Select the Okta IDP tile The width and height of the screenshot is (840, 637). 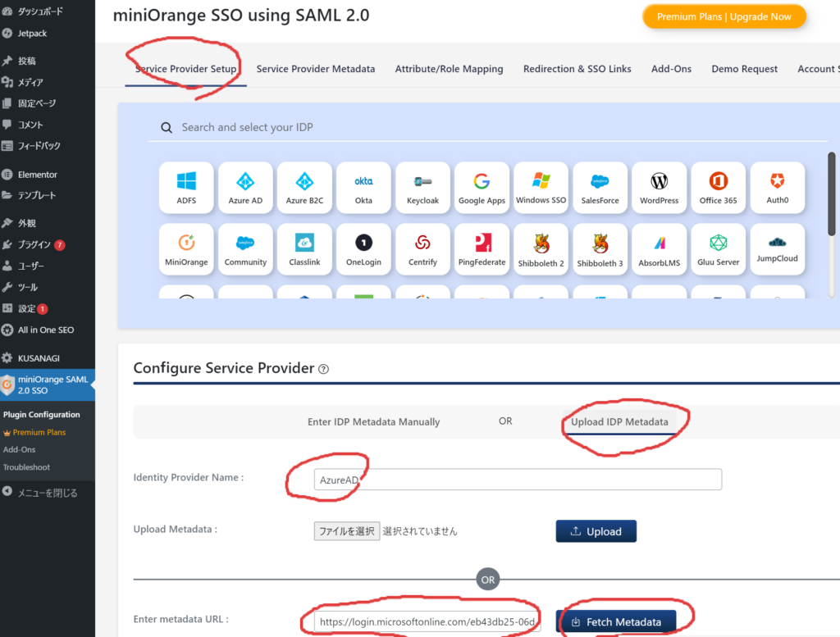pos(363,188)
